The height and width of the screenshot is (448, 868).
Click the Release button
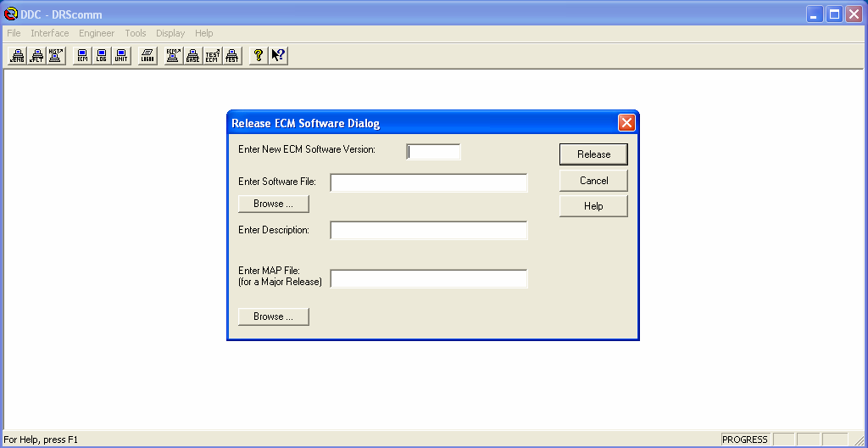point(593,154)
